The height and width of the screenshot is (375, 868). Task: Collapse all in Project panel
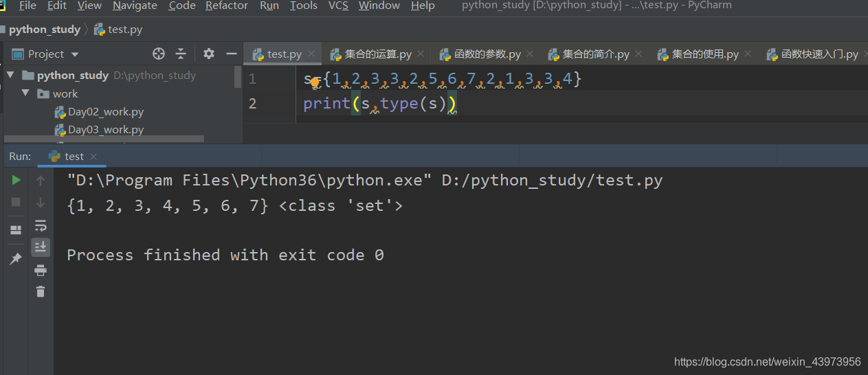point(181,54)
